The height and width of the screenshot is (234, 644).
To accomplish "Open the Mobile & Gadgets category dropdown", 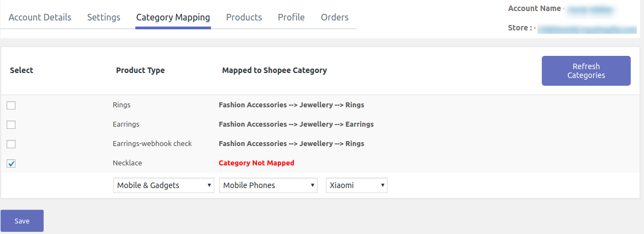I will coord(163,185).
